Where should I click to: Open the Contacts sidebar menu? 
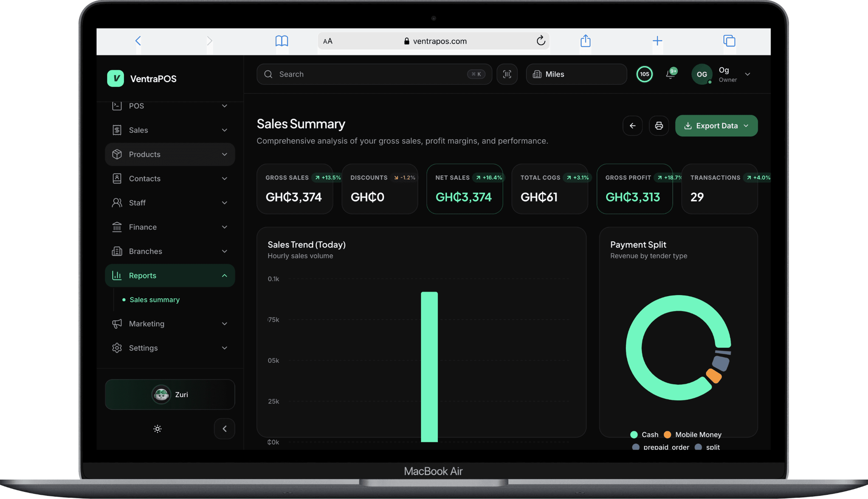click(x=170, y=179)
